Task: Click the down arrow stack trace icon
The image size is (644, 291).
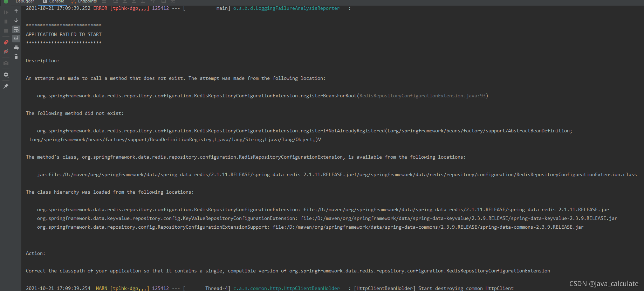Action: 16,20
